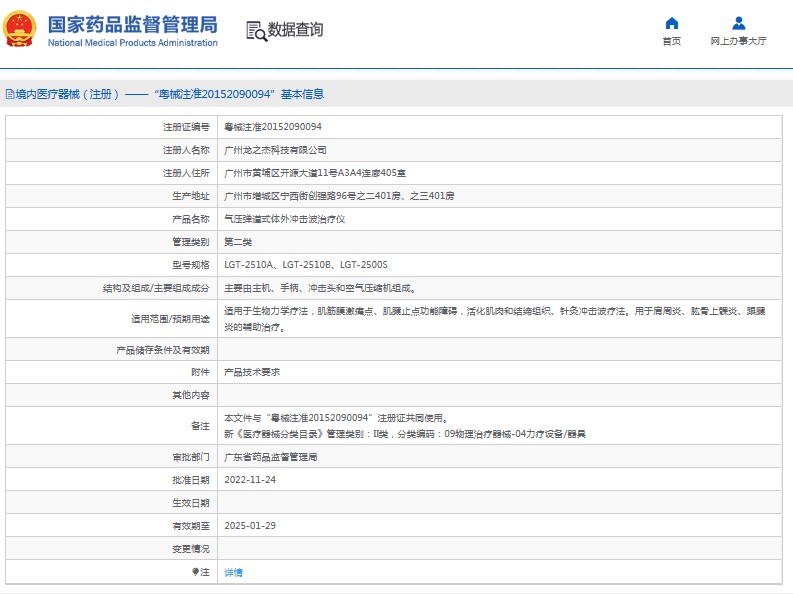Click the 适用范围/预期用途 label
Image resolution: width=793 pixels, height=594 pixels.
169,319
